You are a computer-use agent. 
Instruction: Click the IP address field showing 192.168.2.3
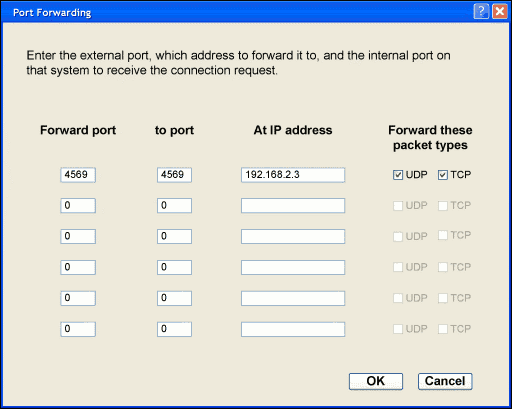(x=293, y=175)
